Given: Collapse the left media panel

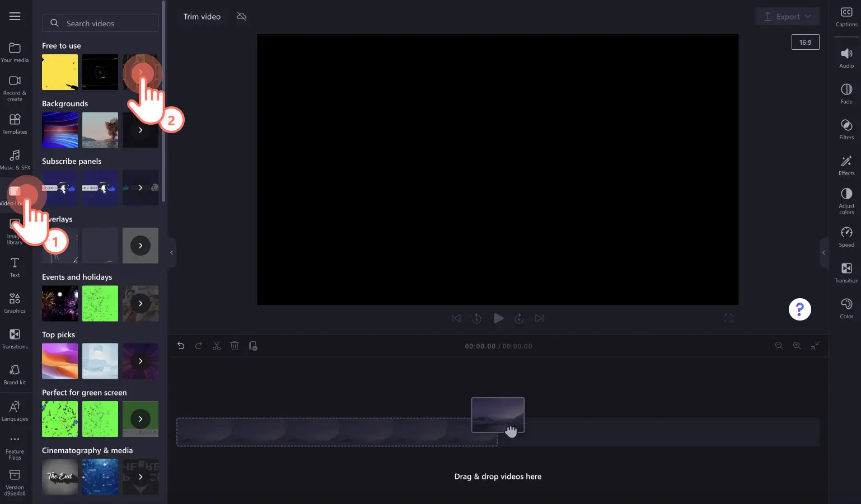Looking at the screenshot, I should 171,253.
